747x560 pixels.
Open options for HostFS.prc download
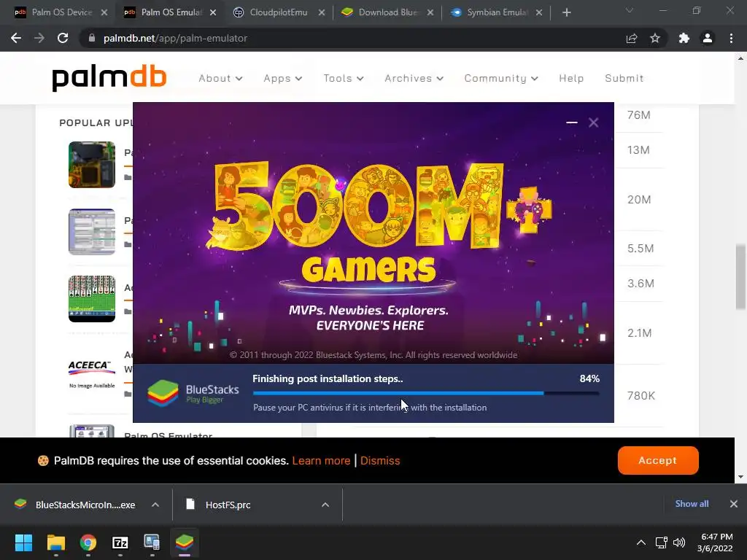(325, 505)
